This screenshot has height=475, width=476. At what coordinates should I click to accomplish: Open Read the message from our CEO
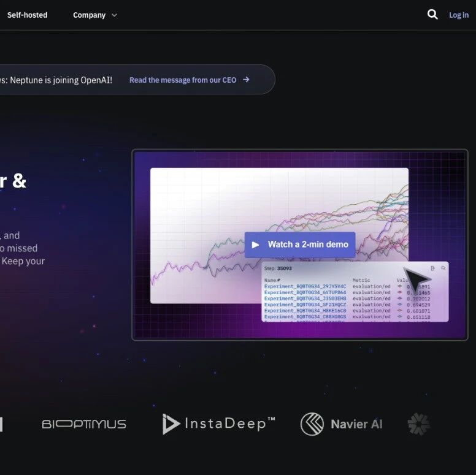(x=183, y=80)
